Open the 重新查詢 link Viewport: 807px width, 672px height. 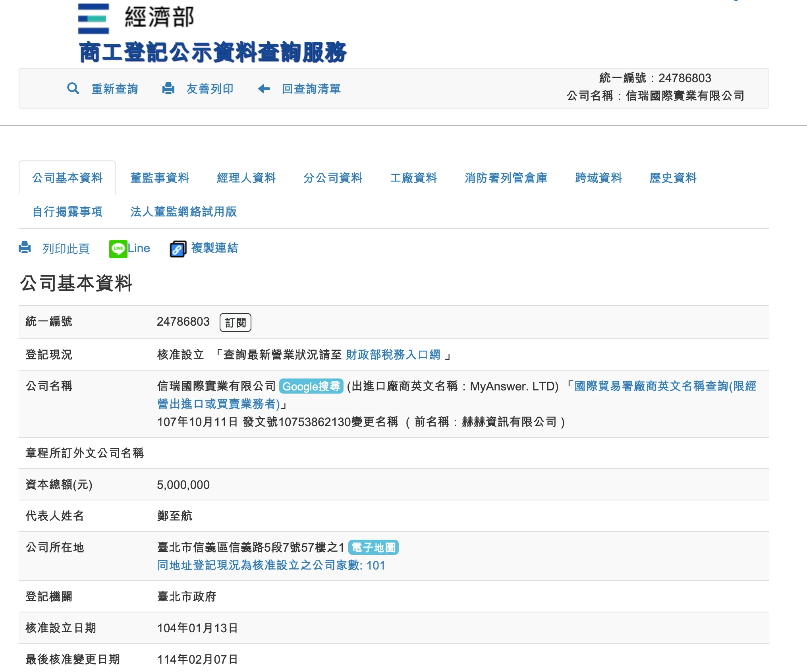[115, 89]
